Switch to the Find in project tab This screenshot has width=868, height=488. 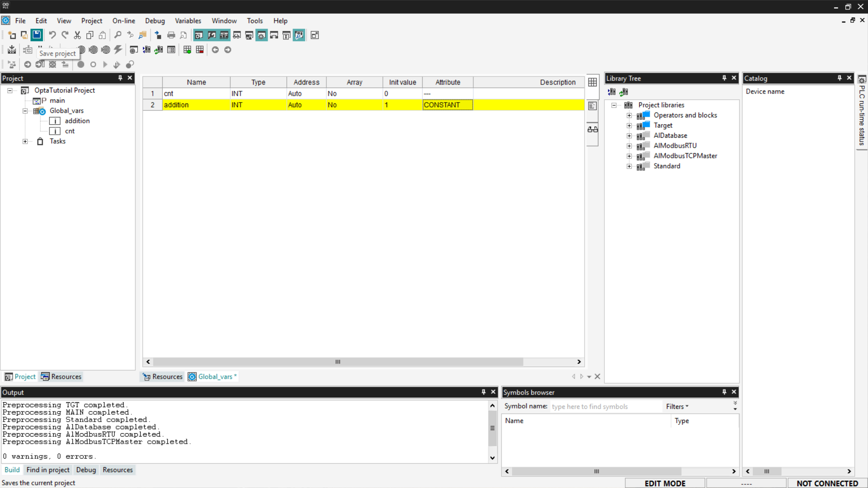click(x=48, y=470)
